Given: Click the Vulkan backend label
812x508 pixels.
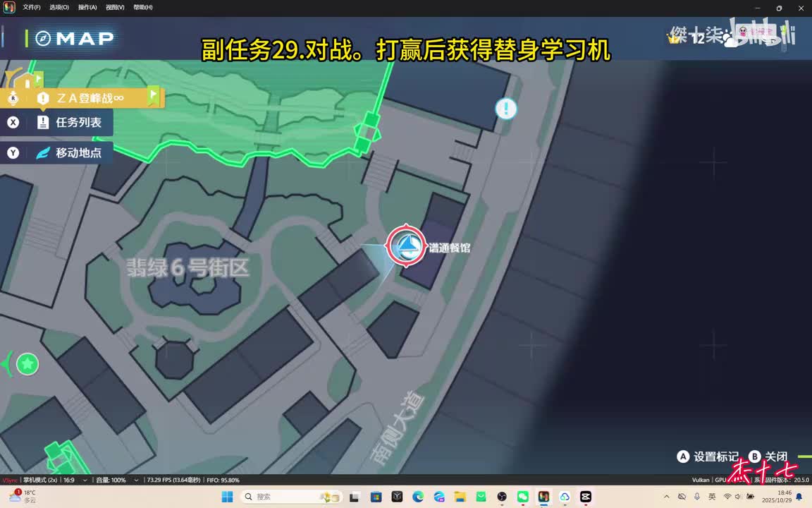Looking at the screenshot, I should 700,480.
